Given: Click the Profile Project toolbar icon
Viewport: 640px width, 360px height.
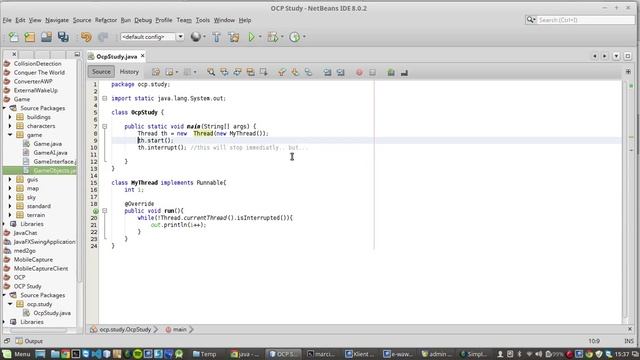Looking at the screenshot, I should pos(294,37).
